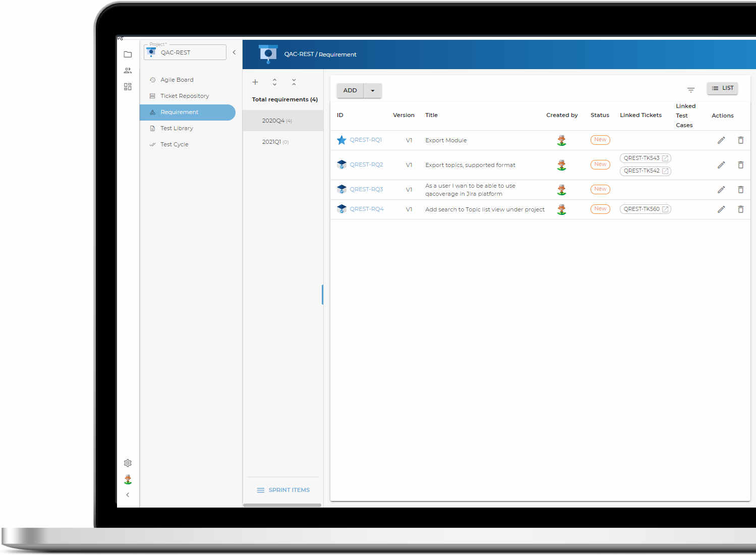756x555 pixels.
Task: Click the type icon beside QREST-RQ4
Action: pos(341,209)
